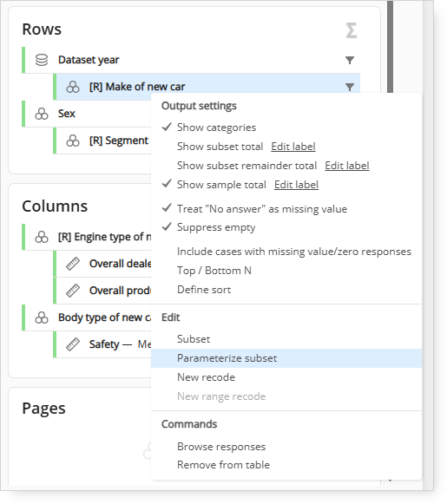The width and height of the screenshot is (447, 504).
Task: Click the database icon beside Dataset year
Action: click(x=42, y=60)
